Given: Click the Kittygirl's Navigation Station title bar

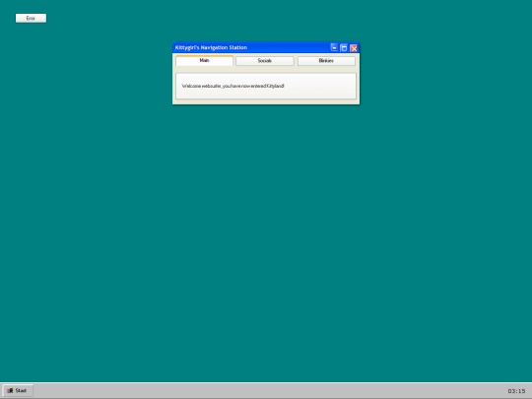Looking at the screenshot, I should (x=266, y=47).
